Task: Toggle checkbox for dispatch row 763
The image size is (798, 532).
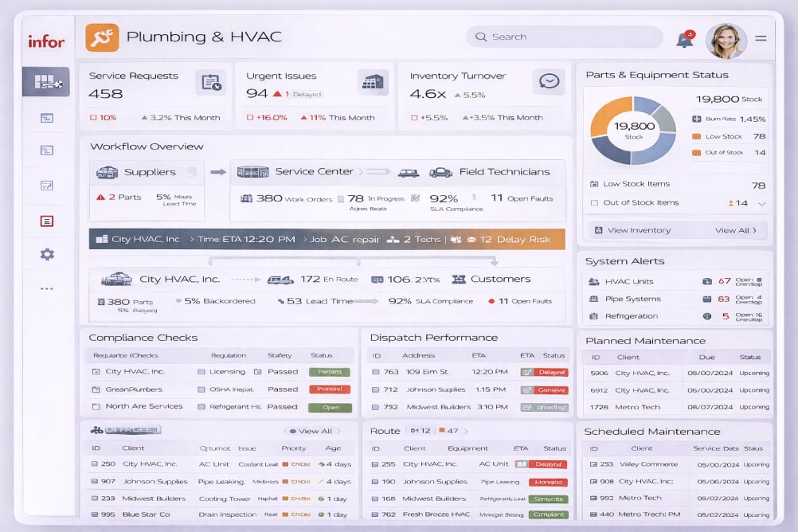Action: (x=375, y=372)
